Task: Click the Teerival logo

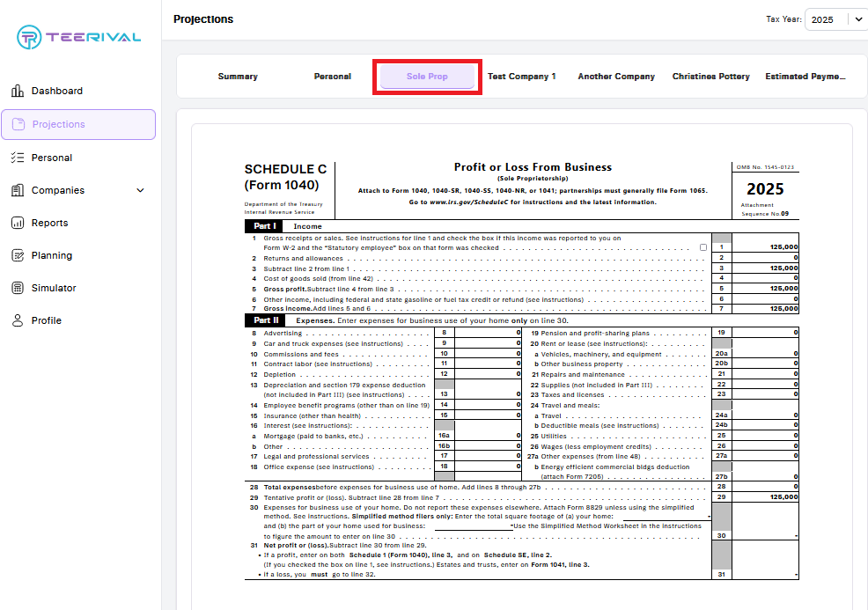Action: tap(78, 37)
